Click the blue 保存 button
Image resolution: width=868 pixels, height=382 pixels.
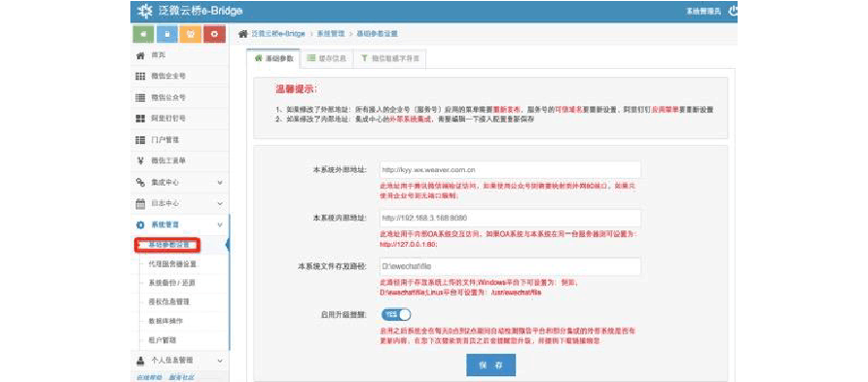(491, 365)
